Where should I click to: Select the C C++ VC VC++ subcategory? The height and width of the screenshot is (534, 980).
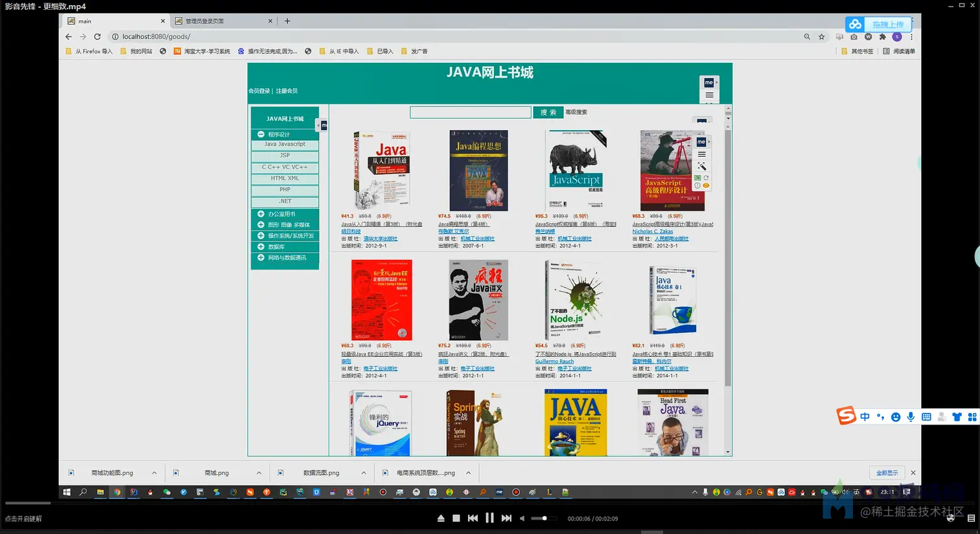(285, 167)
